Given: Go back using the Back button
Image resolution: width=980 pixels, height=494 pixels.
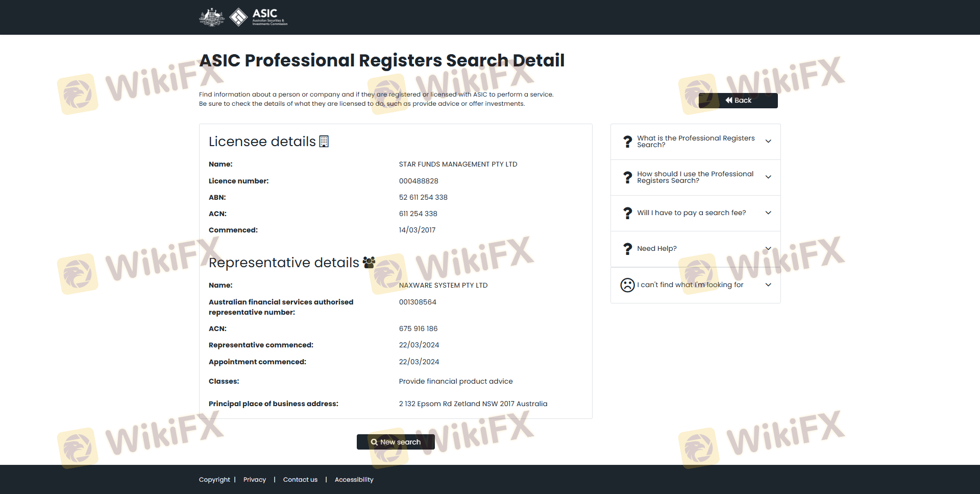Looking at the screenshot, I should [738, 101].
